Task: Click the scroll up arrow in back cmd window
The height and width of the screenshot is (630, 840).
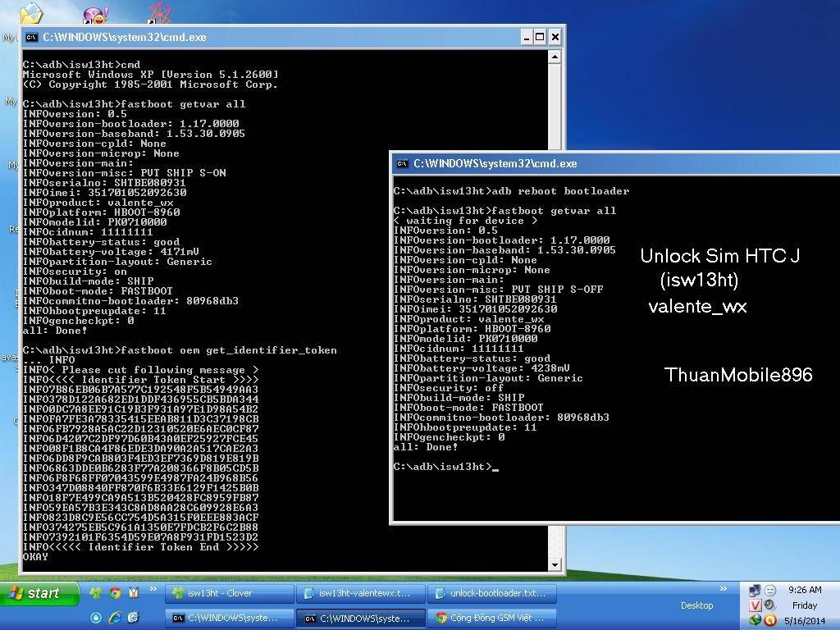Action: pyautogui.click(x=555, y=57)
